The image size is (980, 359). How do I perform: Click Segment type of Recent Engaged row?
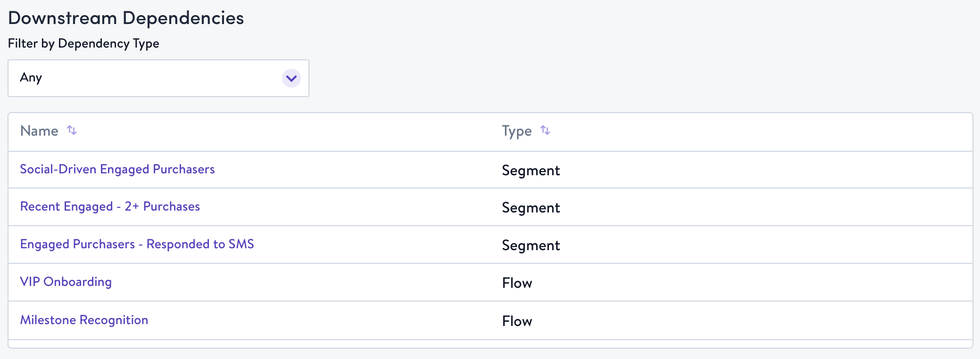click(x=531, y=208)
